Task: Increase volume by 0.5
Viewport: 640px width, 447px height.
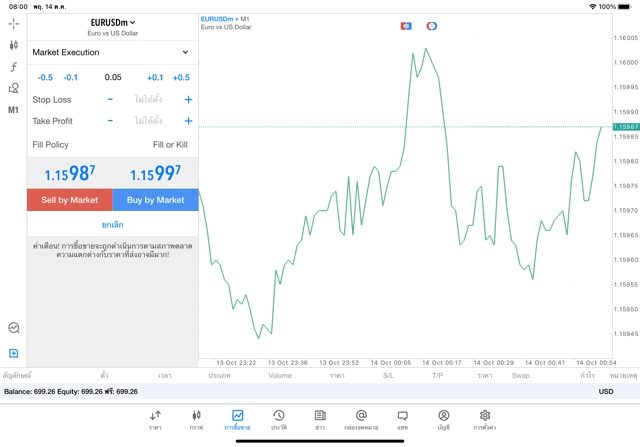Action: point(181,78)
